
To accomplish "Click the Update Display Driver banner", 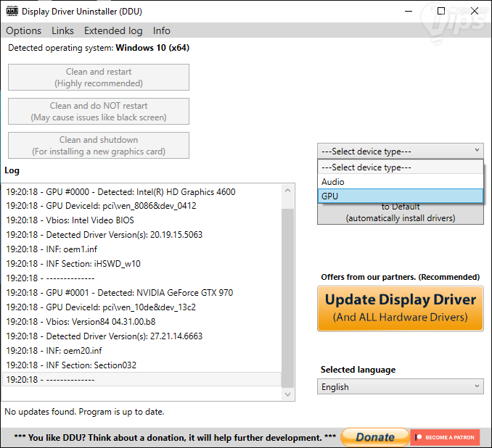I will click(x=401, y=309).
